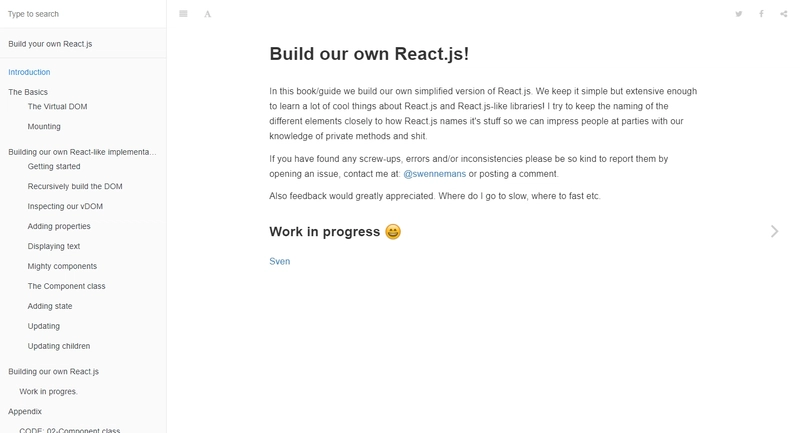Select the Adding state section
800x433 pixels.
[x=49, y=306]
